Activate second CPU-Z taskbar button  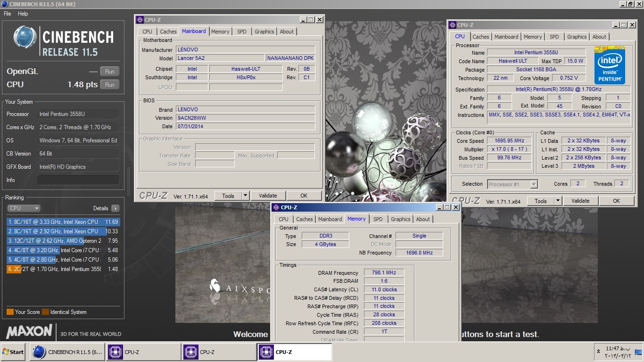[x=219, y=352]
